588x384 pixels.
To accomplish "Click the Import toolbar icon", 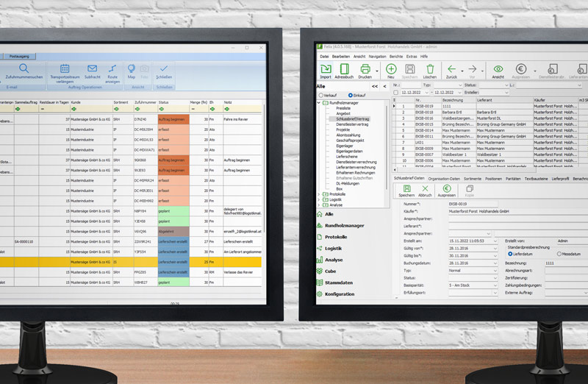I will click(325, 70).
